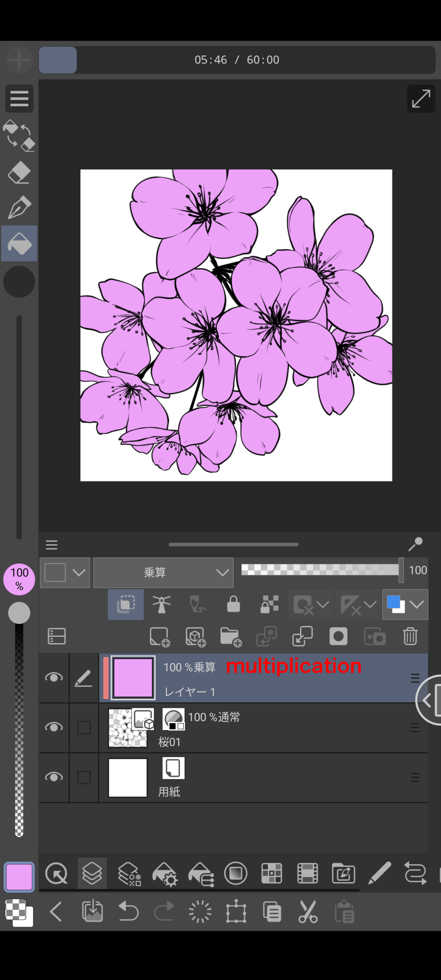
Task: Transfer to layer below
Action: tap(266, 637)
